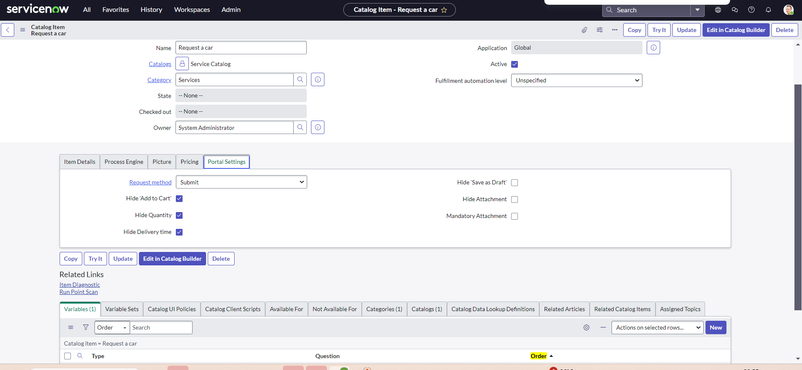Image resolution: width=802 pixels, height=370 pixels.
Task: Open Fulfillment automation level dropdown
Action: [576, 80]
